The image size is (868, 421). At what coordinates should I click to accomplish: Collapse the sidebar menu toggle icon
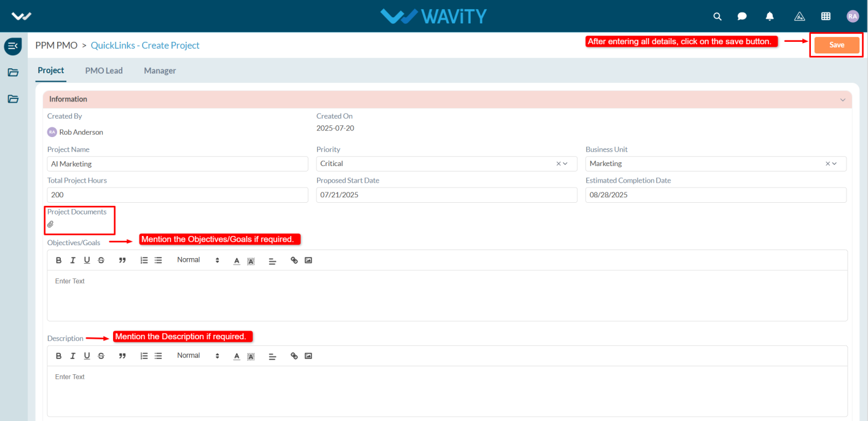point(13,46)
